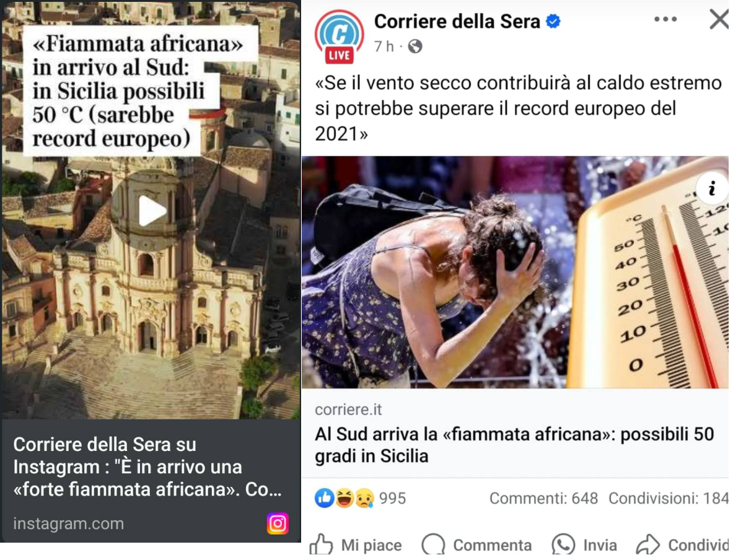The width and height of the screenshot is (733, 560).
Task: Click the Commenta speech bubble icon
Action: pos(433,545)
